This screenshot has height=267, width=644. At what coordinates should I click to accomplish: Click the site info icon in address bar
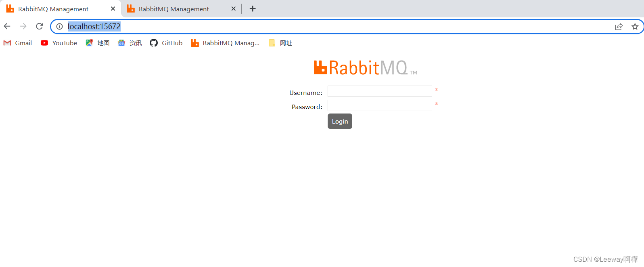[x=60, y=26]
